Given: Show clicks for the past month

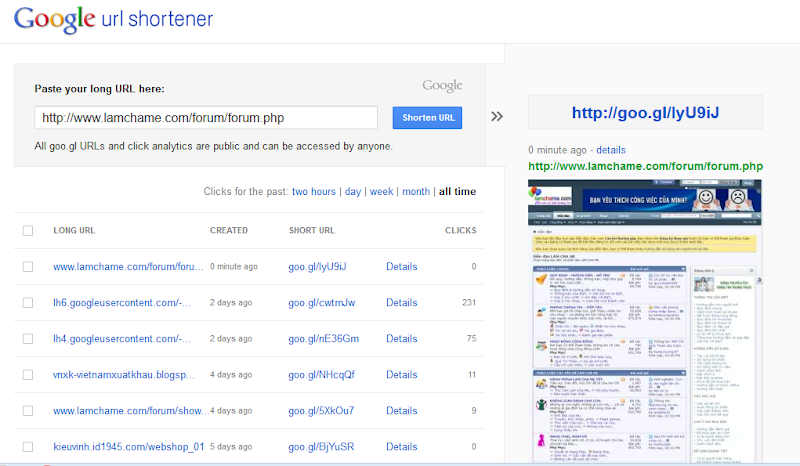Looking at the screenshot, I should point(416,191).
